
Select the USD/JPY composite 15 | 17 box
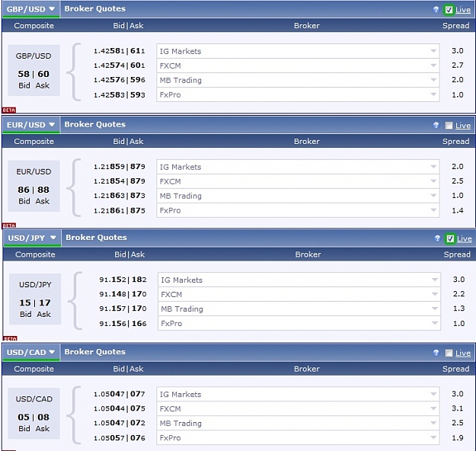35,299
